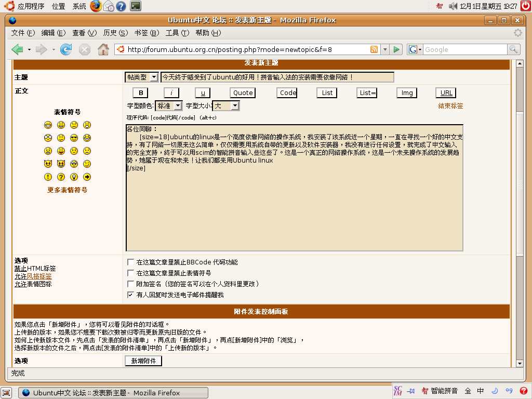Open the Google search engine selector
The height and width of the screenshot is (399, 532).
(415, 49)
